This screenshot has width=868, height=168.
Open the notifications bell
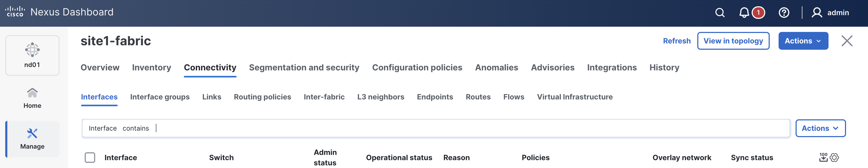744,13
